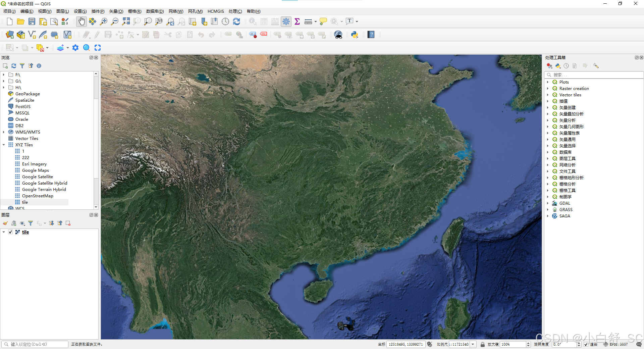Select the Pan Map hand tool
The width and height of the screenshot is (644, 349).
click(82, 21)
